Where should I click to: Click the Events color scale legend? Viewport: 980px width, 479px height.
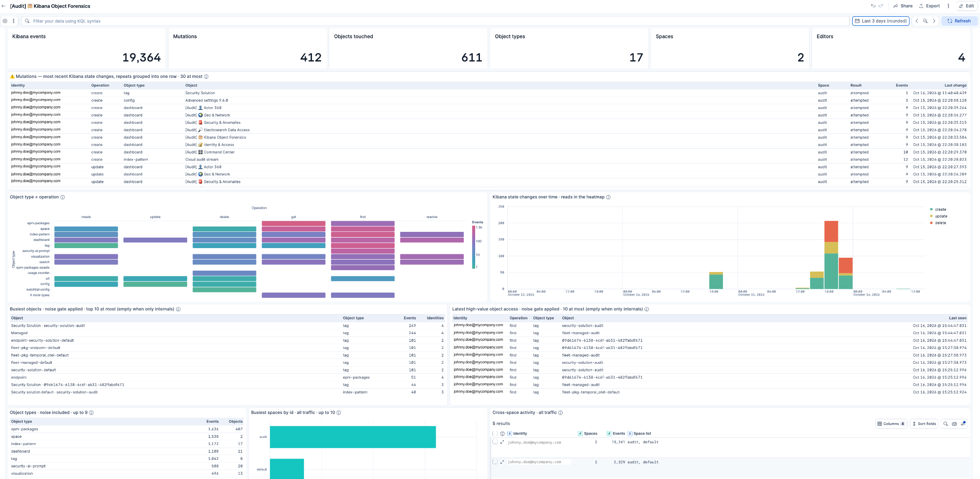(474, 247)
